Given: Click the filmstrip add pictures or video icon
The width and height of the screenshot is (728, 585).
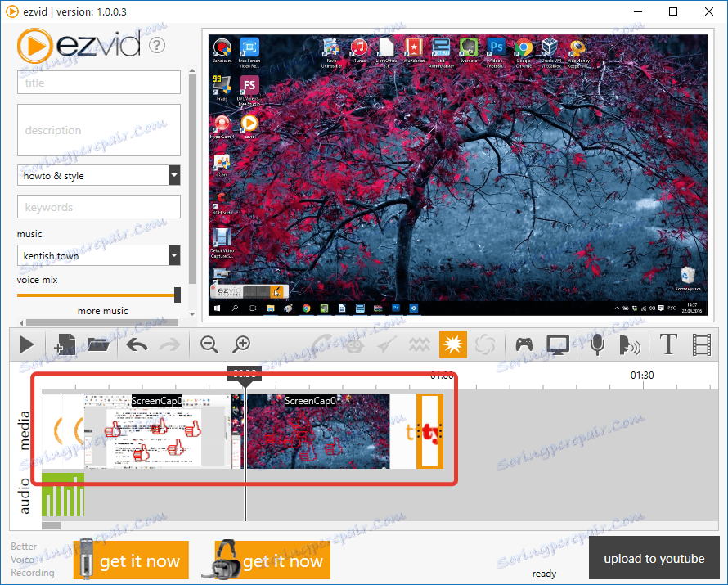Looking at the screenshot, I should [x=701, y=345].
